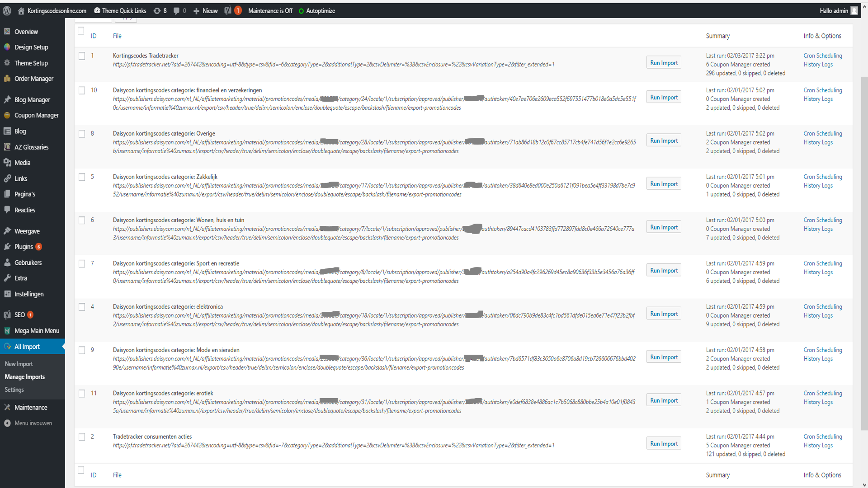Sort imports by File column header
Screen dimensions: 868x488
pos(117,36)
